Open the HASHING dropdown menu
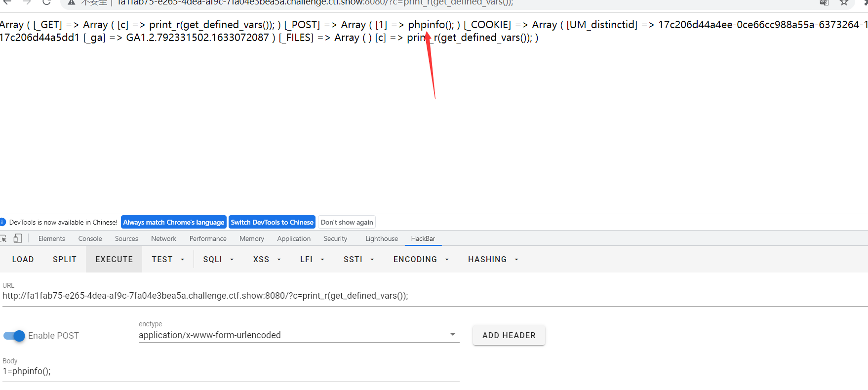This screenshot has width=868, height=390. click(493, 259)
